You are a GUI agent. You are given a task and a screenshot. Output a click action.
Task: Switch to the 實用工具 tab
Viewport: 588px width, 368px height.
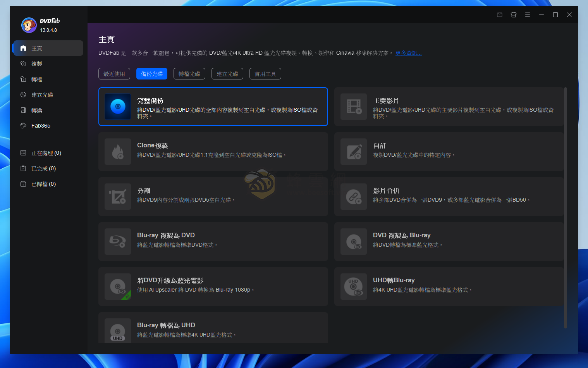(265, 74)
